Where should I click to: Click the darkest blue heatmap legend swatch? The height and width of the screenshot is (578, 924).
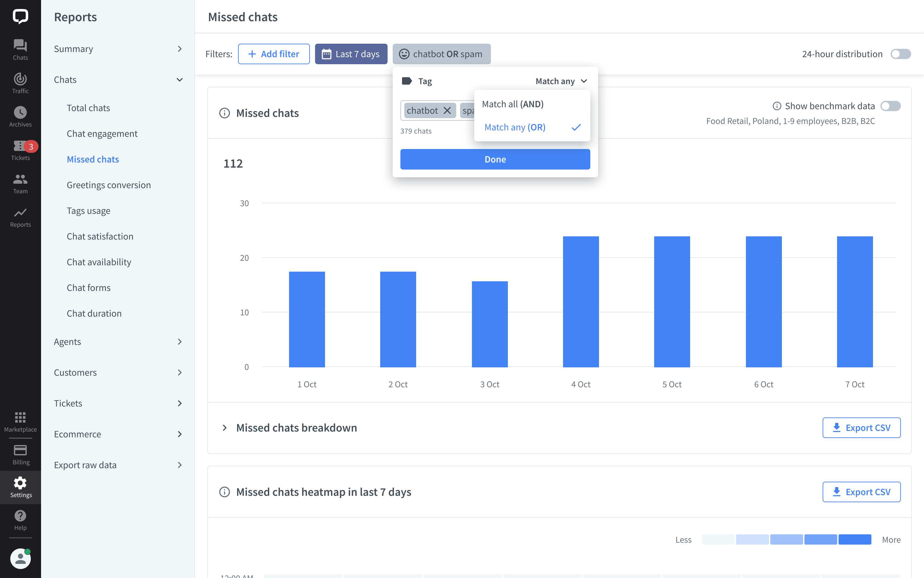point(854,539)
